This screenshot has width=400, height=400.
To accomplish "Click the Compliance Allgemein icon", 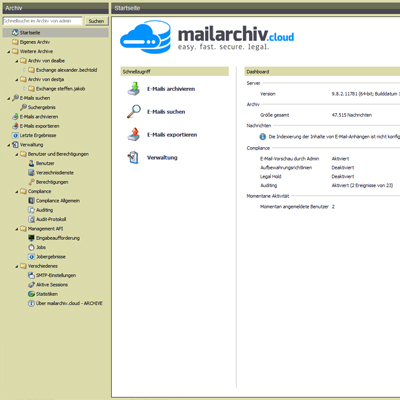I will tap(31, 201).
